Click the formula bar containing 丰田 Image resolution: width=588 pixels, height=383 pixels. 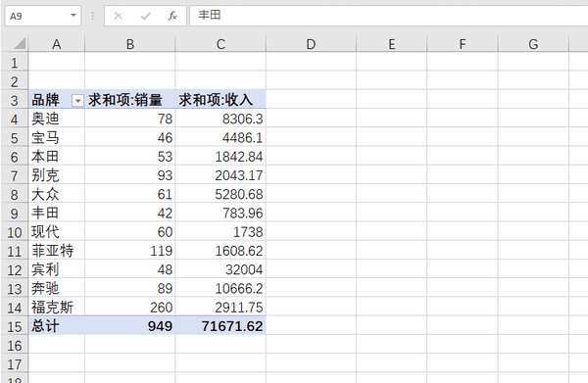coord(388,16)
